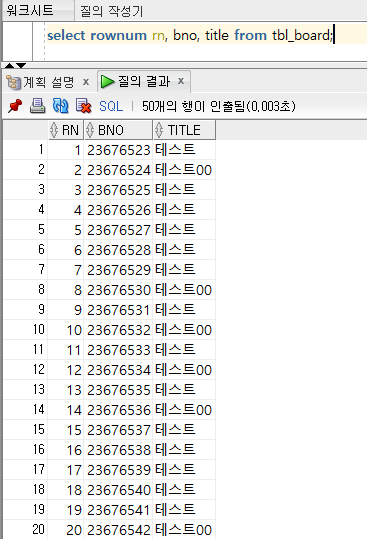The image size is (367, 539).
Task: Click the SQL link in results toolbar
Action: pyautogui.click(x=111, y=106)
